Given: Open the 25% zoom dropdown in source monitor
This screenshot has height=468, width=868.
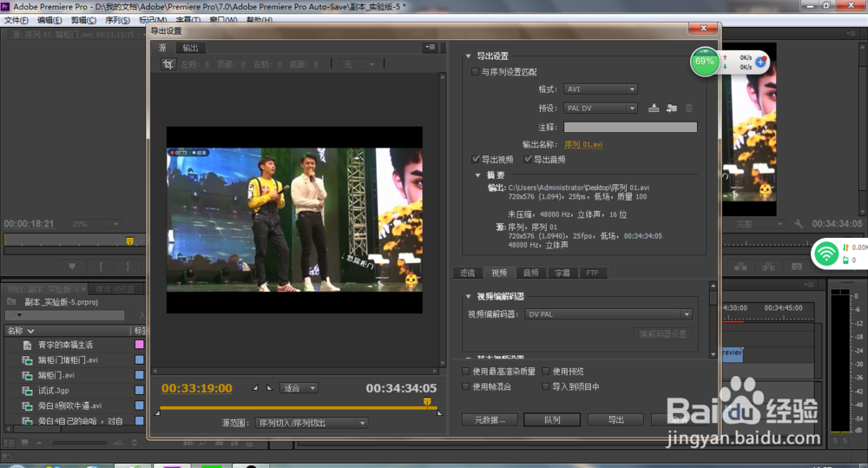Looking at the screenshot, I should 95,224.
